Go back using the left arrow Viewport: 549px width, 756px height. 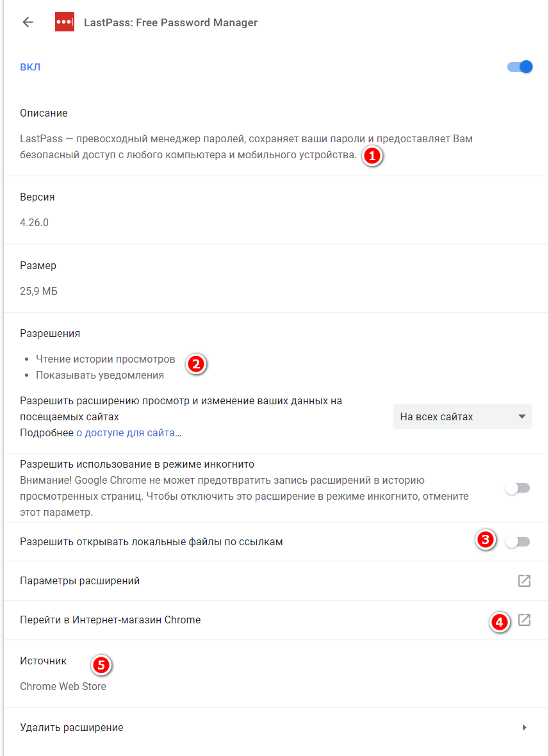coord(28,22)
